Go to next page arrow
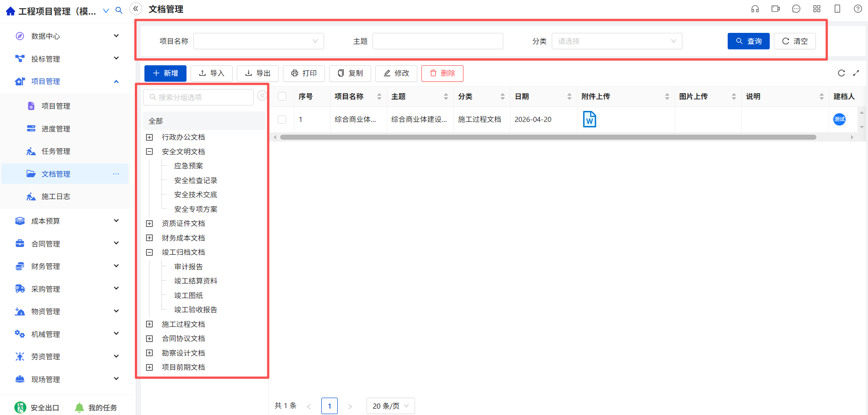 coord(350,406)
